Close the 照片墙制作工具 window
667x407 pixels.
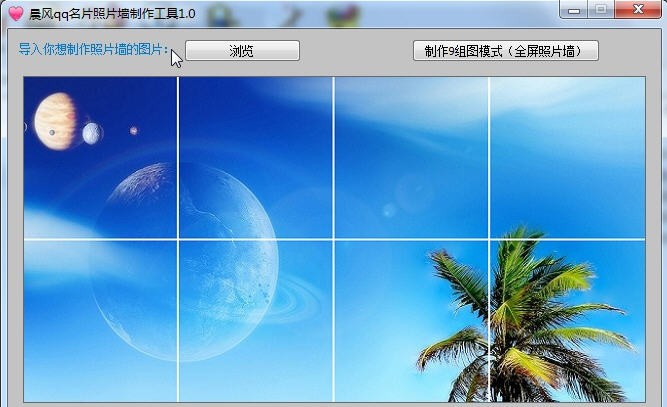tap(638, 9)
